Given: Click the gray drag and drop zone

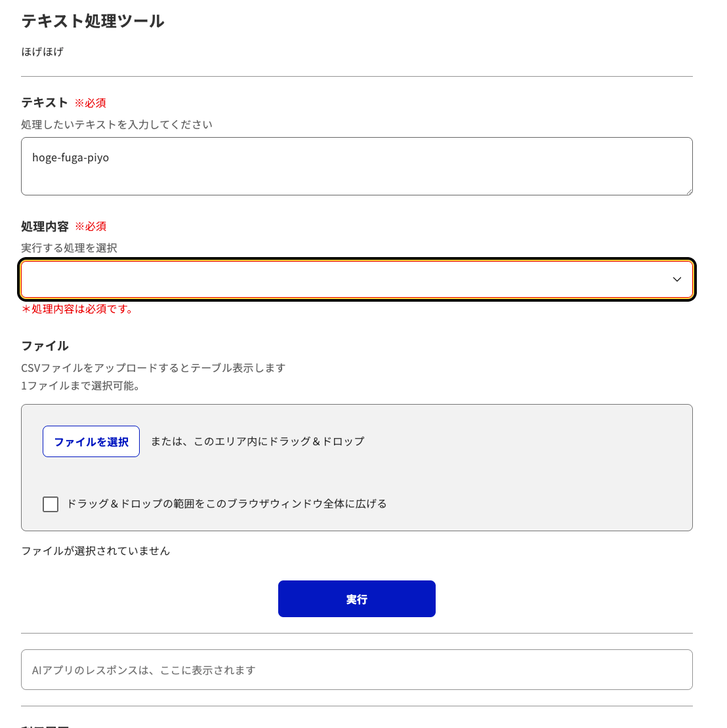Looking at the screenshot, I should 356,467.
